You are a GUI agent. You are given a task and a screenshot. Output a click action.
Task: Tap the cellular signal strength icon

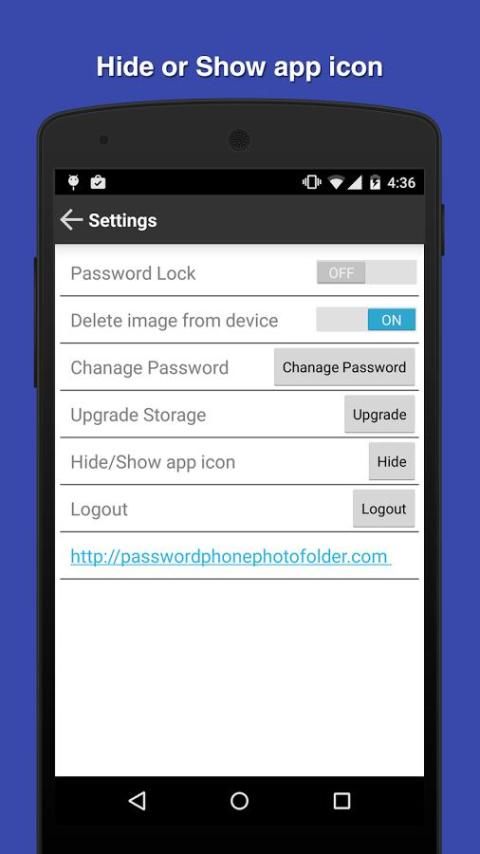coord(355,182)
